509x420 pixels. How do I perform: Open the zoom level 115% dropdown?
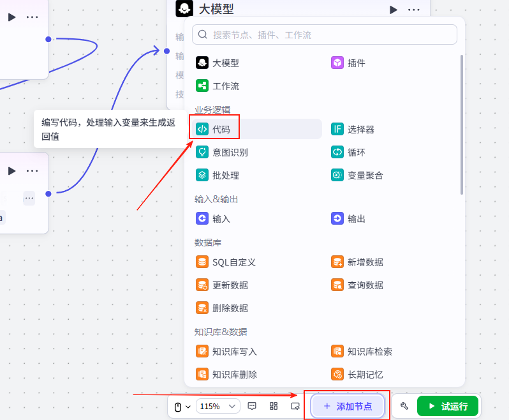(x=218, y=406)
